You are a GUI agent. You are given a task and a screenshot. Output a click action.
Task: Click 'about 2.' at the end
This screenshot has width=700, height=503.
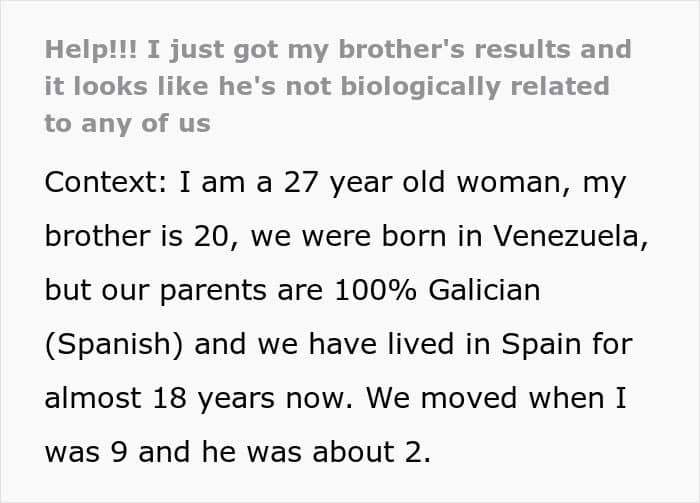(x=371, y=452)
